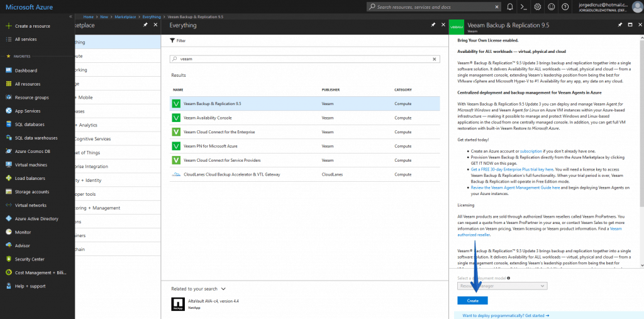Click the App Services icon
The height and width of the screenshot is (319, 644).
click(x=8, y=111)
